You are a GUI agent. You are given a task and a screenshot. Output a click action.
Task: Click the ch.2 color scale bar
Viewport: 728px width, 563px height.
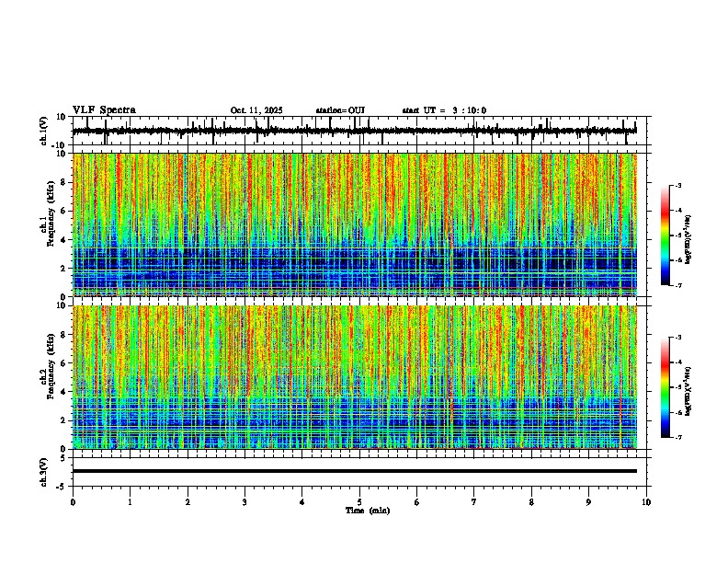[x=665, y=387]
